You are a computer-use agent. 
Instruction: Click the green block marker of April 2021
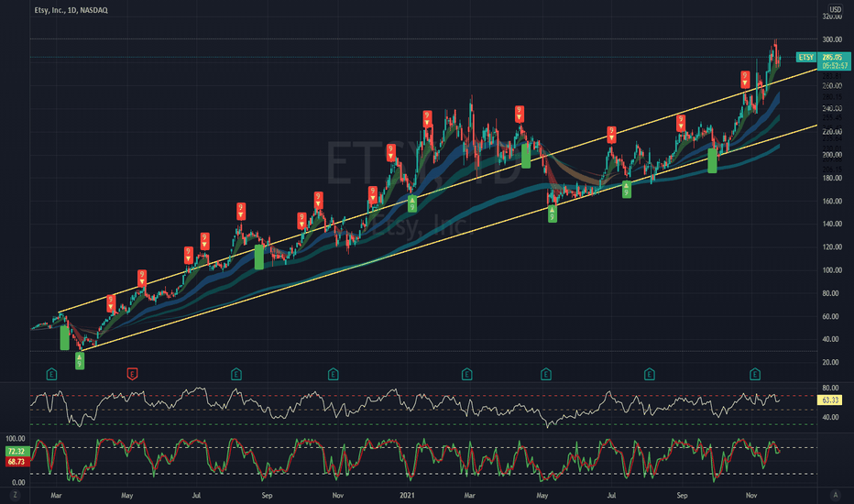tap(526, 155)
